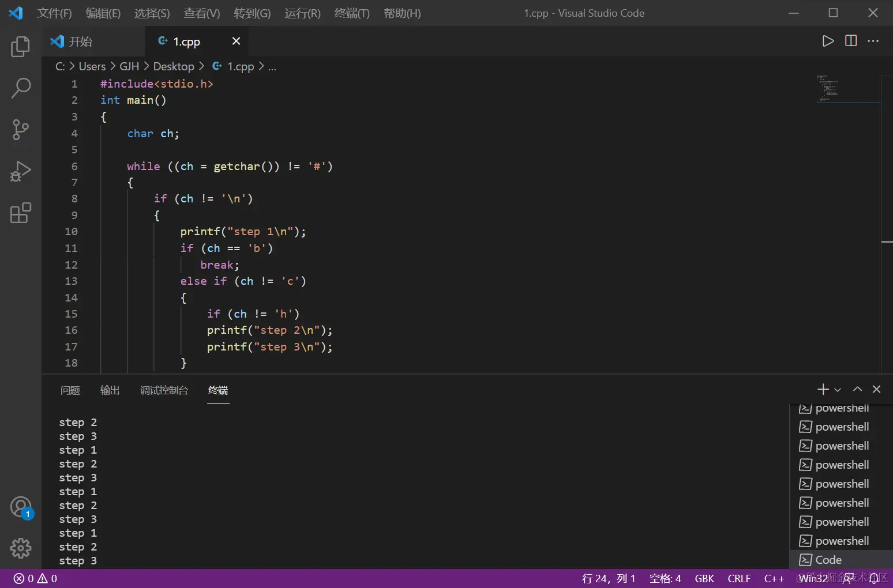Run the code with the play icon
This screenshot has height=588, width=893.
coord(828,41)
